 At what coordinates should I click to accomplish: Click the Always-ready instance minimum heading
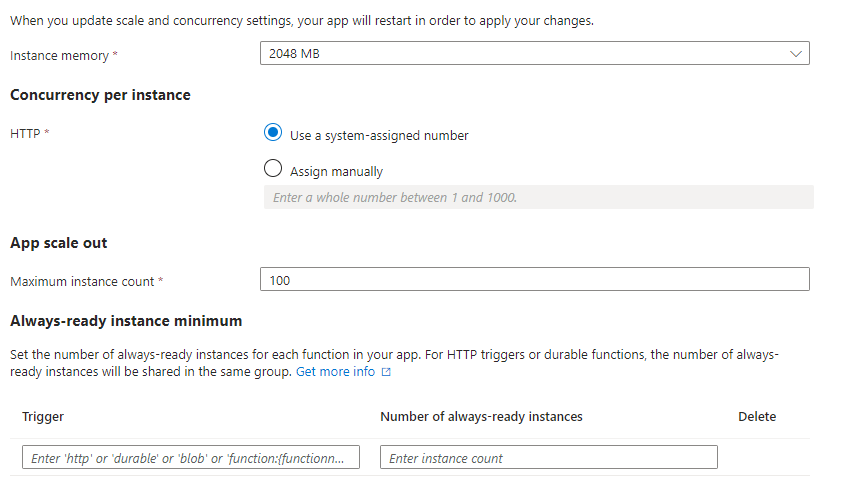coord(126,321)
